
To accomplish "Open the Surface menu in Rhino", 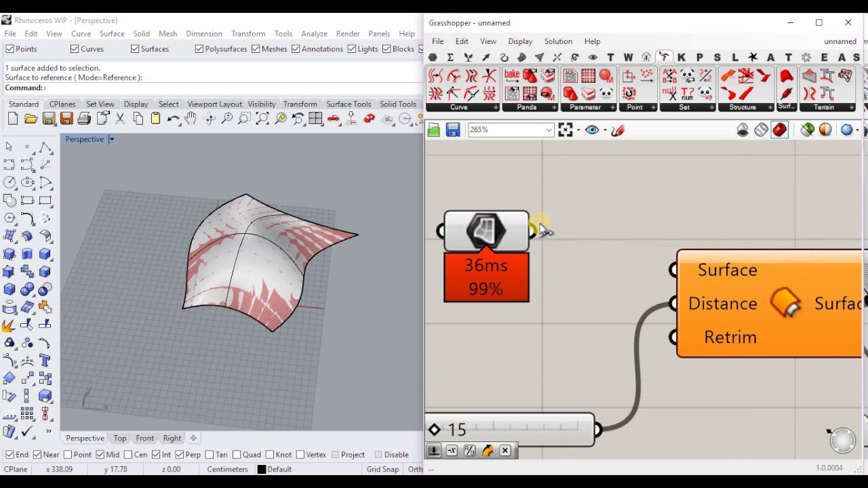I will click(112, 34).
